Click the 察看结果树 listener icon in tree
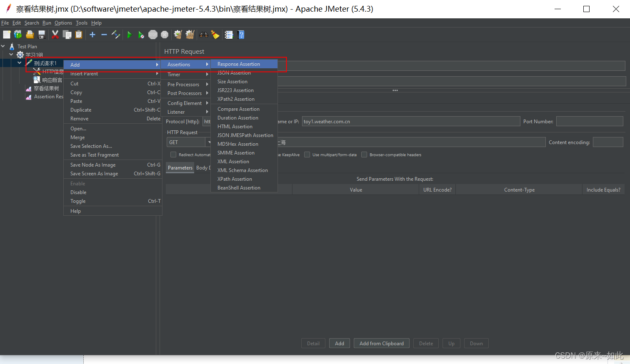 (x=29, y=88)
